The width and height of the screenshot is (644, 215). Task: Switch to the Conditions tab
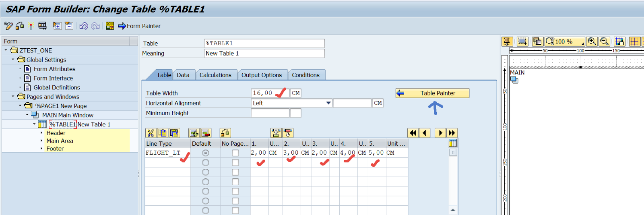[x=306, y=75]
